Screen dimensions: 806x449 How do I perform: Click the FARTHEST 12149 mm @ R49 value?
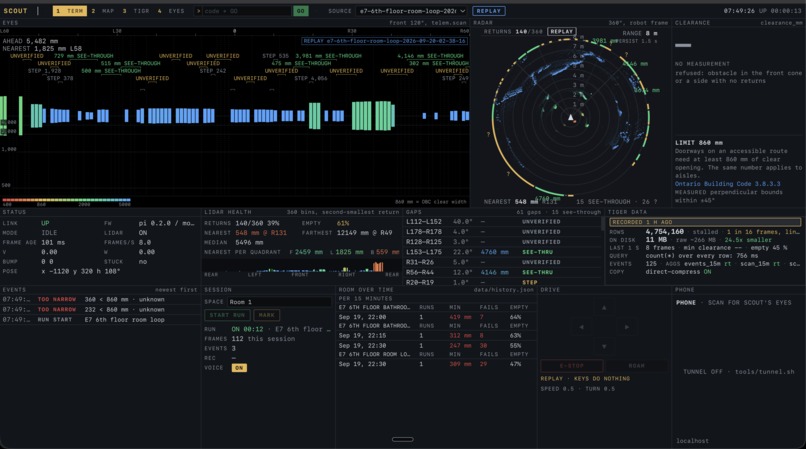click(x=364, y=232)
